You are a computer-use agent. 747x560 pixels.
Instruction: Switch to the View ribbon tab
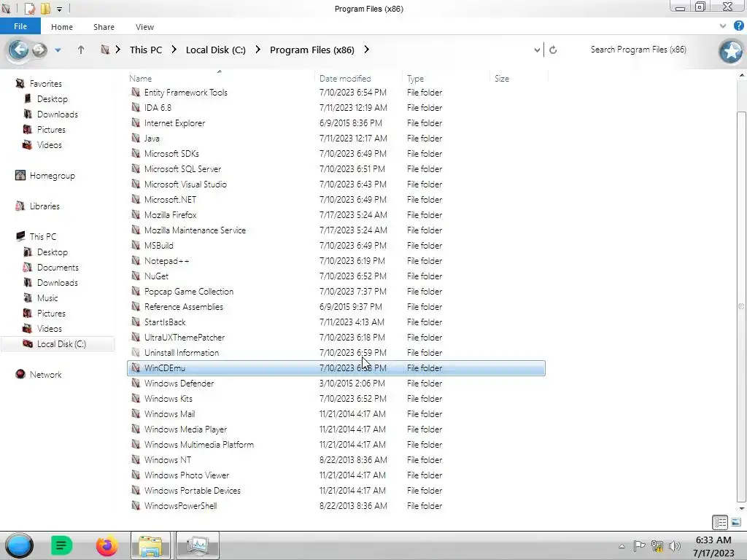pyautogui.click(x=144, y=27)
